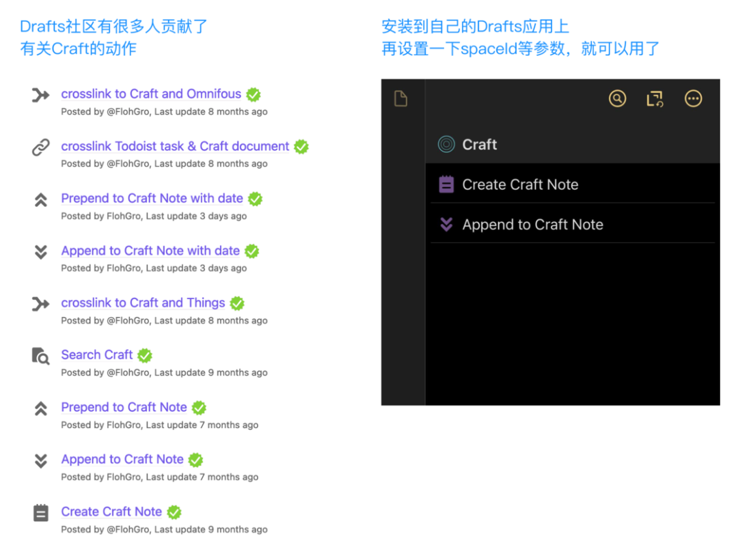
Task: Click double chevron up icon beside 'Prepend to Craft Note' (7 months ago)
Action: [41, 408]
